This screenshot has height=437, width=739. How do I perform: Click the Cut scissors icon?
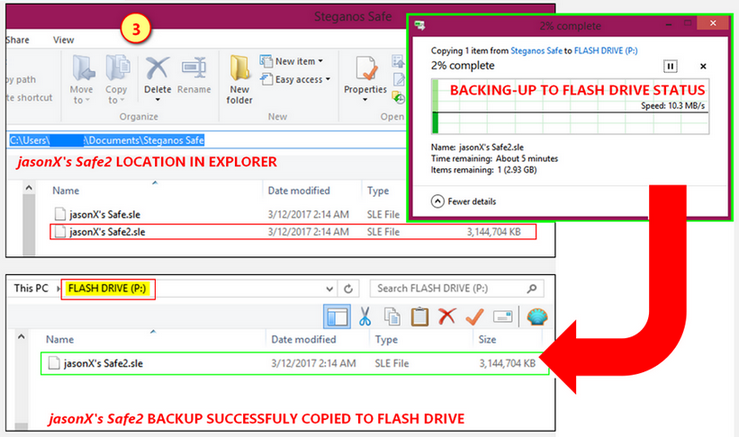(x=365, y=316)
